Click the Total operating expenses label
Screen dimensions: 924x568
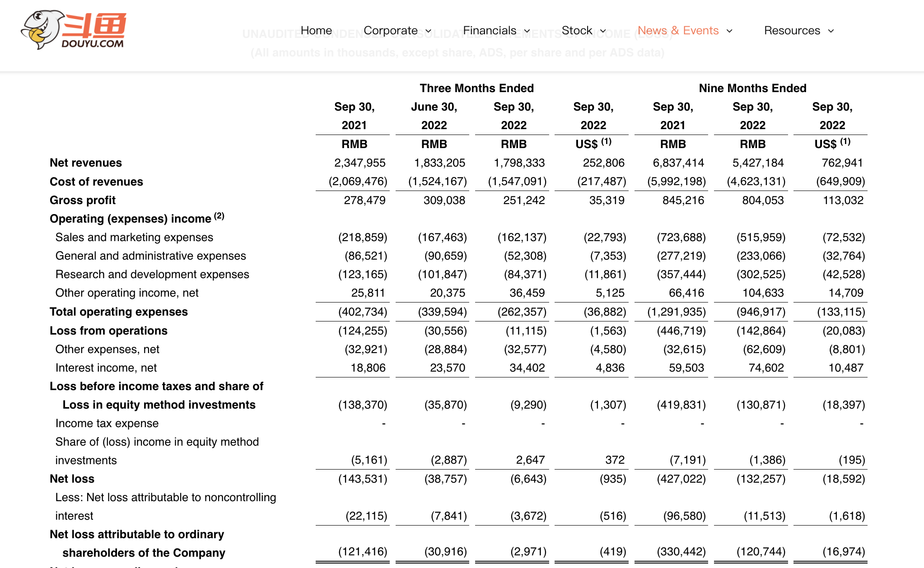coord(119,312)
